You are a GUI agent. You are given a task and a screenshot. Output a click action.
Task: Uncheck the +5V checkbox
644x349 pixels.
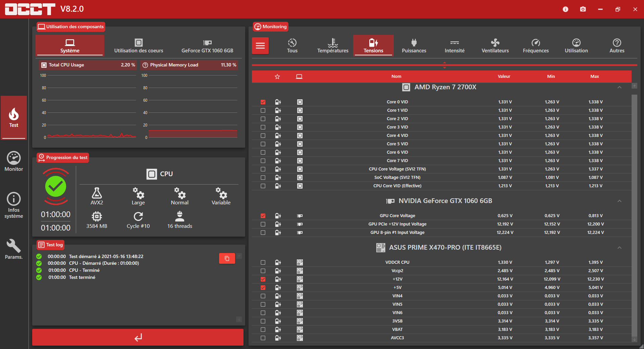pos(263,288)
